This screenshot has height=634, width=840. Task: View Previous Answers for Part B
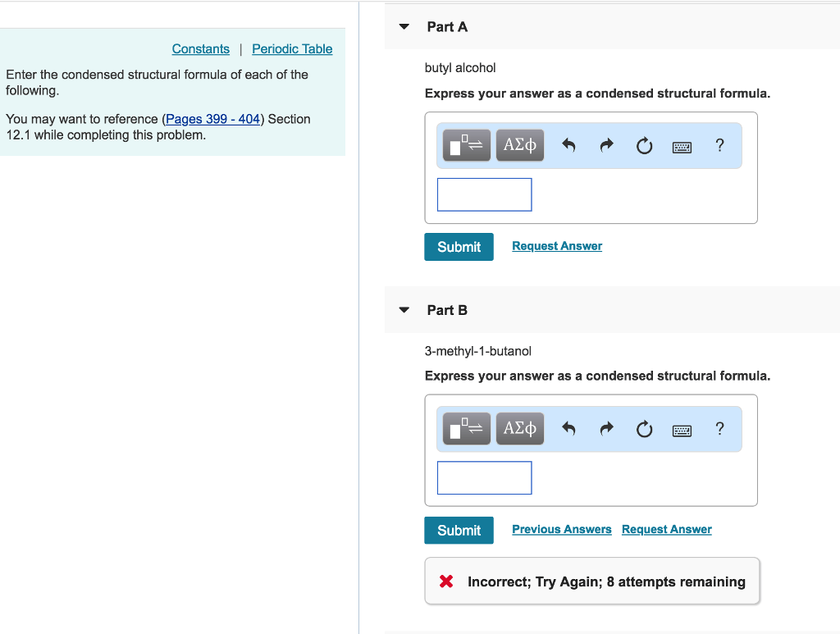561,529
